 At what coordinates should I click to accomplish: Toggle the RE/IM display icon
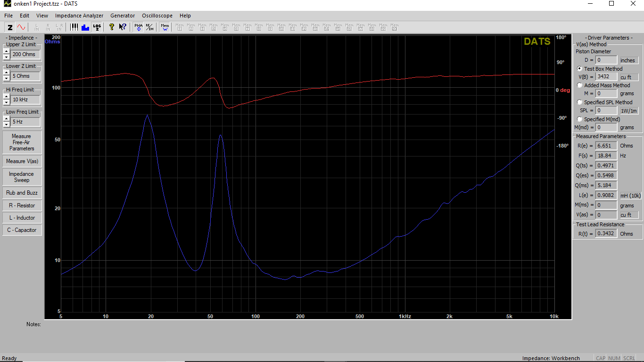pos(149,27)
